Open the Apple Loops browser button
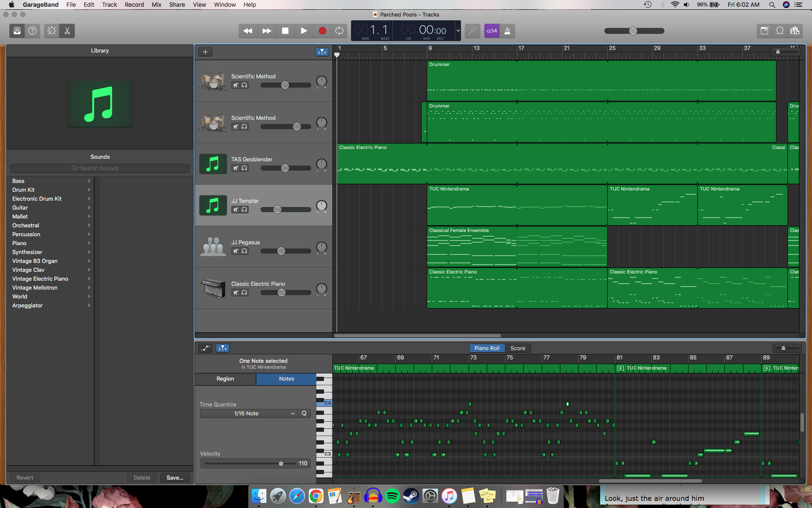 [x=780, y=31]
